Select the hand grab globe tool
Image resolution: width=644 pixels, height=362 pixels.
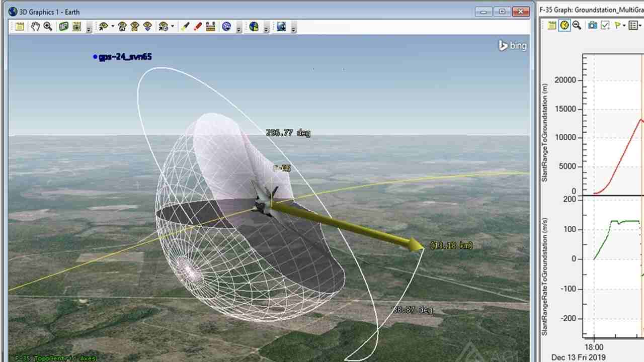35,27
